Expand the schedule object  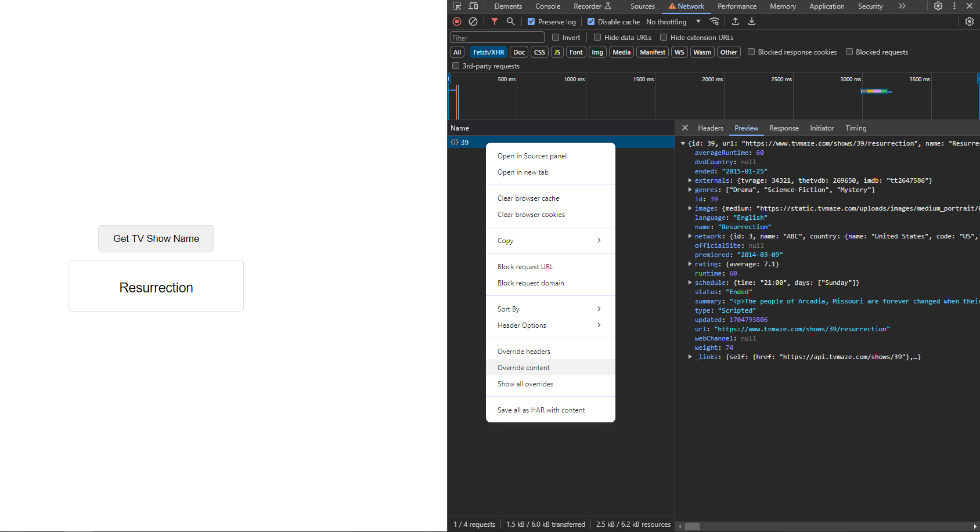click(x=690, y=283)
